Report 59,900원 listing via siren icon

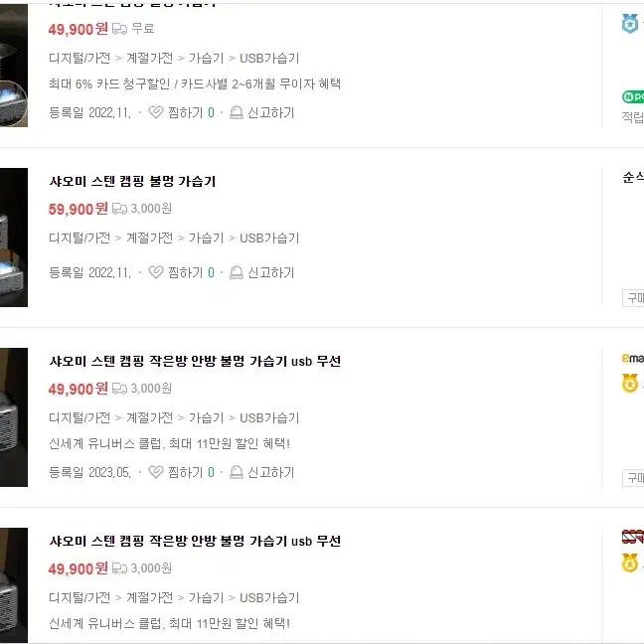[x=237, y=272]
